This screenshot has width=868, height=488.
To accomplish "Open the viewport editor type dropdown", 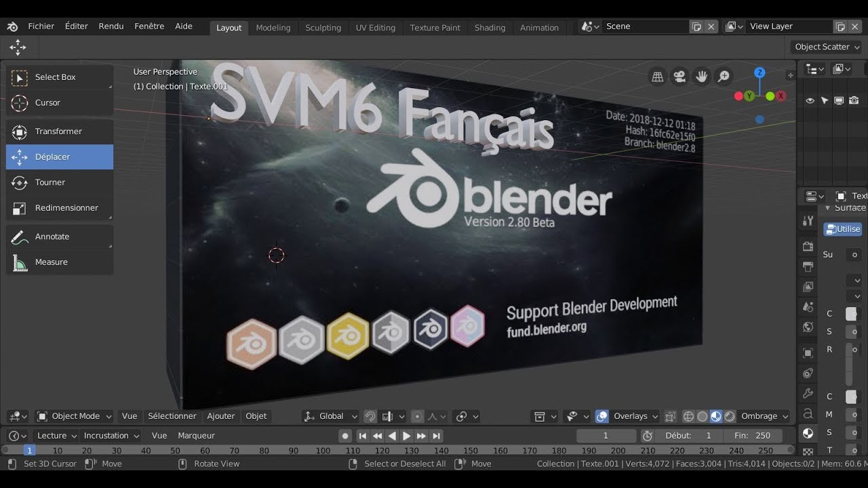I will pyautogui.click(x=17, y=416).
